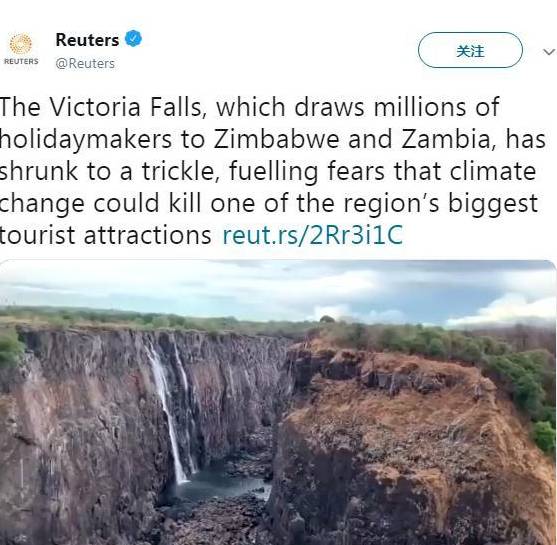Viewport: 557px width, 545px height.
Task: Open the Victoria Falls video thumbnail
Action: pyautogui.click(x=278, y=402)
